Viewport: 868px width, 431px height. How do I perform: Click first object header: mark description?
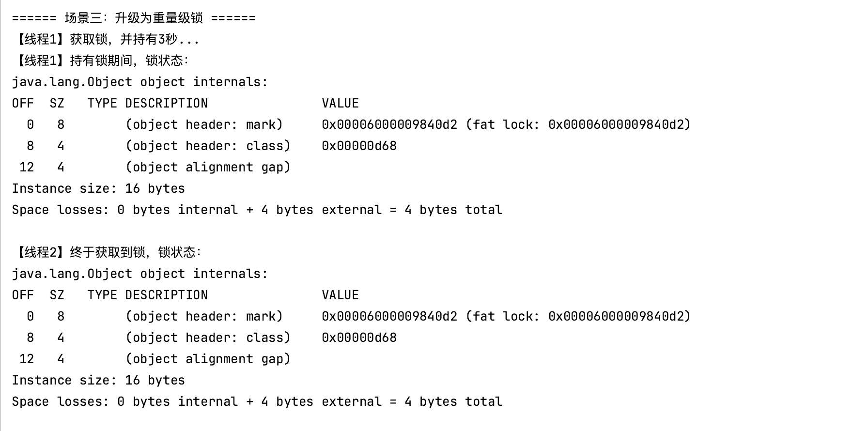[204, 124]
